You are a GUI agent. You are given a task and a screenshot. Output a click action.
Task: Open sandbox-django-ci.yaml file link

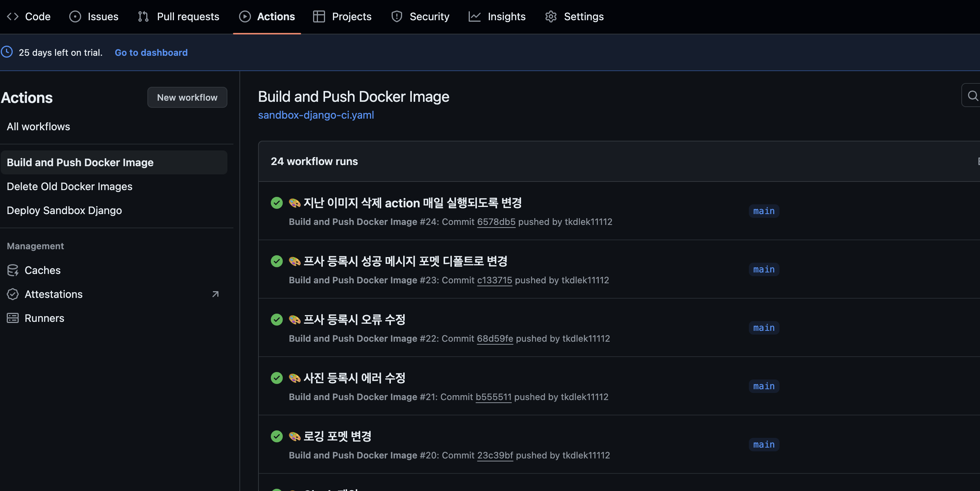click(x=316, y=115)
